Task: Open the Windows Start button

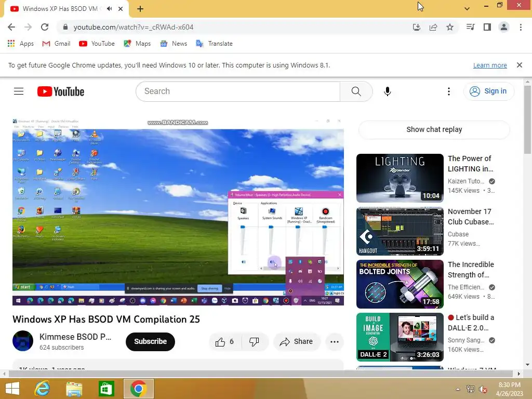Action: [x=12, y=389]
